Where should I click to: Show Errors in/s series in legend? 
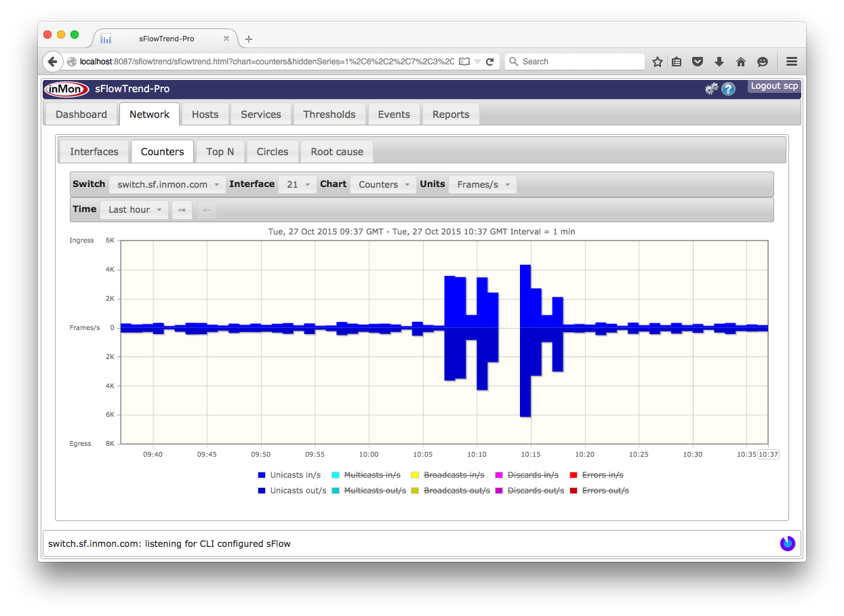pyautogui.click(x=603, y=475)
